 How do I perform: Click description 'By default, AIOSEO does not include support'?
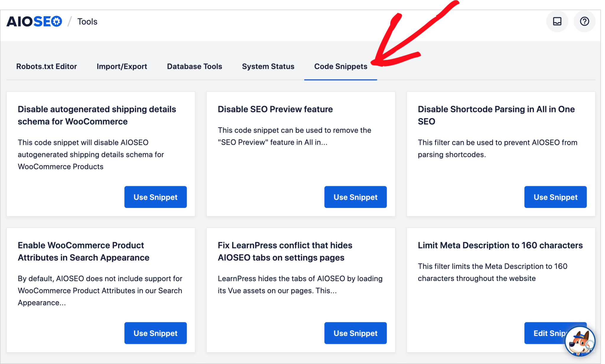[x=100, y=290]
